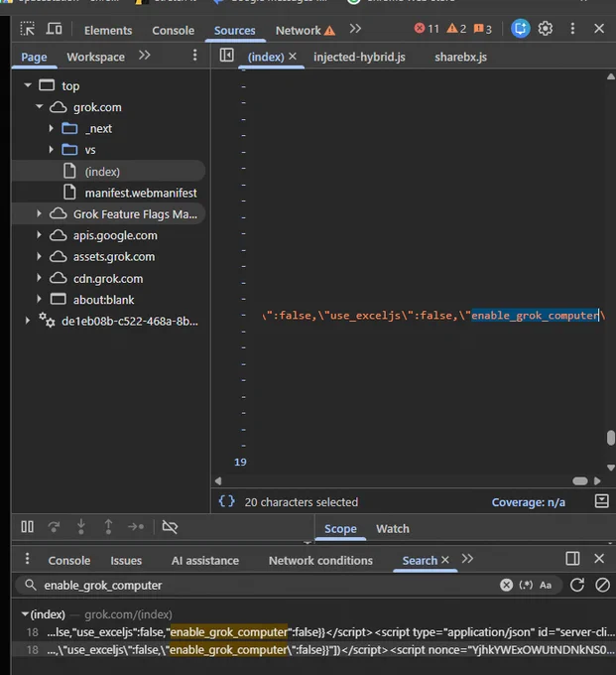
Task: Click the step out icon
Action: coord(108,526)
